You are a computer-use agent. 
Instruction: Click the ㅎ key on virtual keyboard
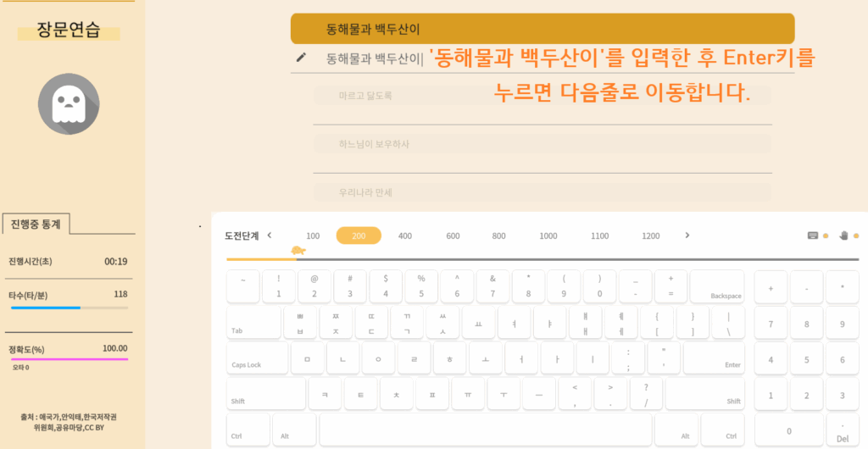[x=449, y=358]
